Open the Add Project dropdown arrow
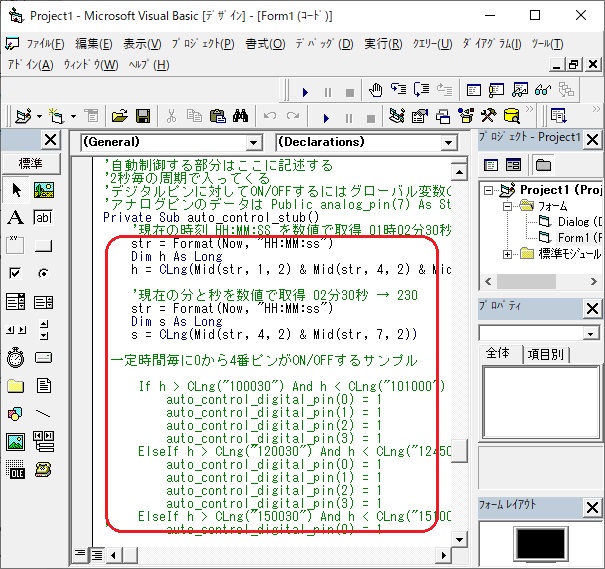605x569 pixels. (x=39, y=116)
